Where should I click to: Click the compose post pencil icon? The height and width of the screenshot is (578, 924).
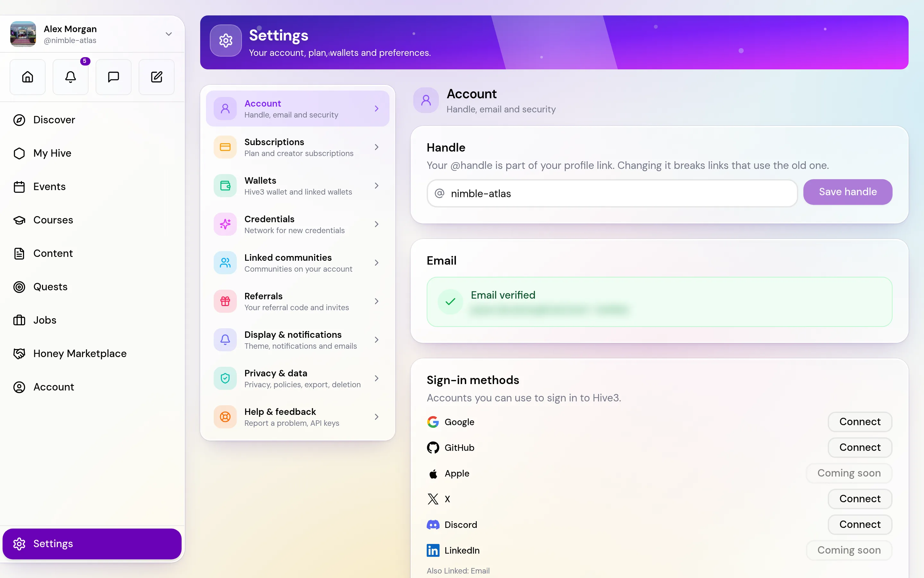pyautogui.click(x=157, y=77)
